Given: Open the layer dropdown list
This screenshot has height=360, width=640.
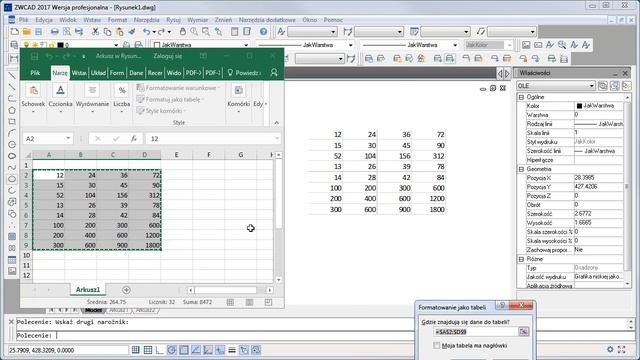Looking at the screenshot, I should click(x=116, y=45).
